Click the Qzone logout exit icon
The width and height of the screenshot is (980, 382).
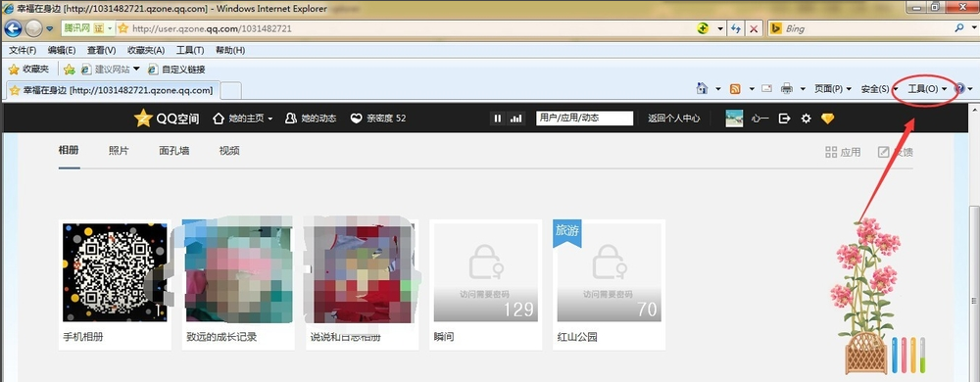coord(784,118)
